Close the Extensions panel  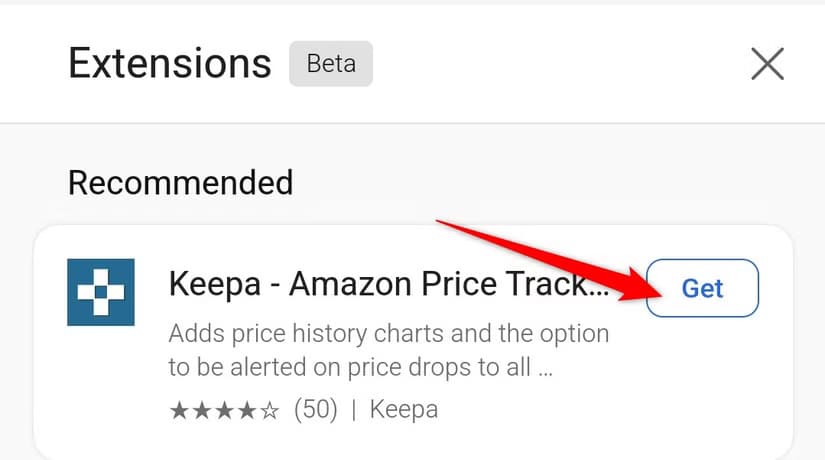point(767,64)
